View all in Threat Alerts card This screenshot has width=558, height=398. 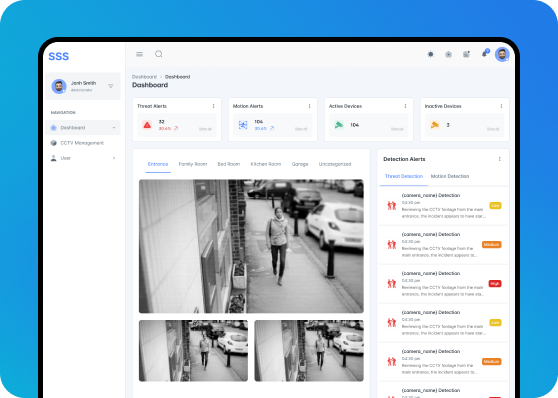click(x=205, y=129)
